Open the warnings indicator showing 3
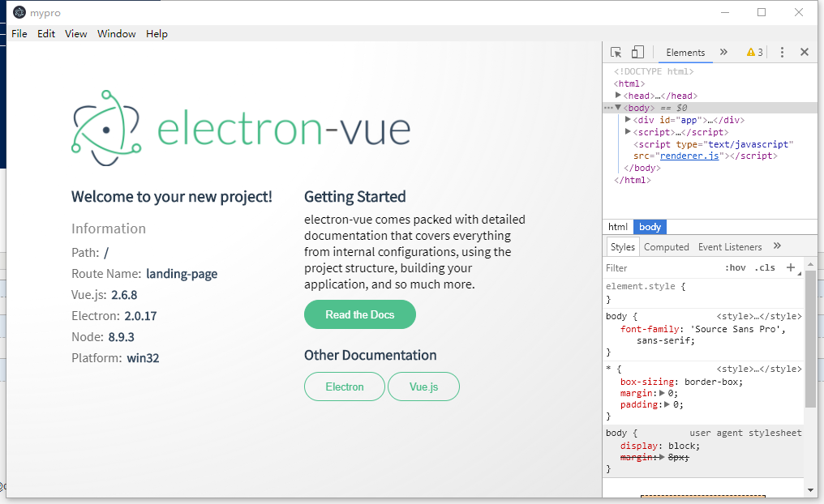The height and width of the screenshot is (504, 824). 754,52
